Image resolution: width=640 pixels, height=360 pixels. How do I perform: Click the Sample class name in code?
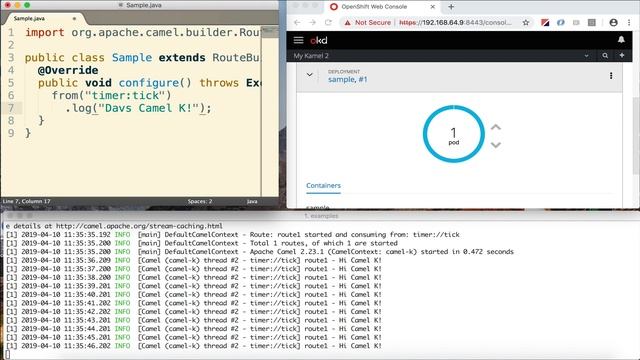(x=132, y=58)
